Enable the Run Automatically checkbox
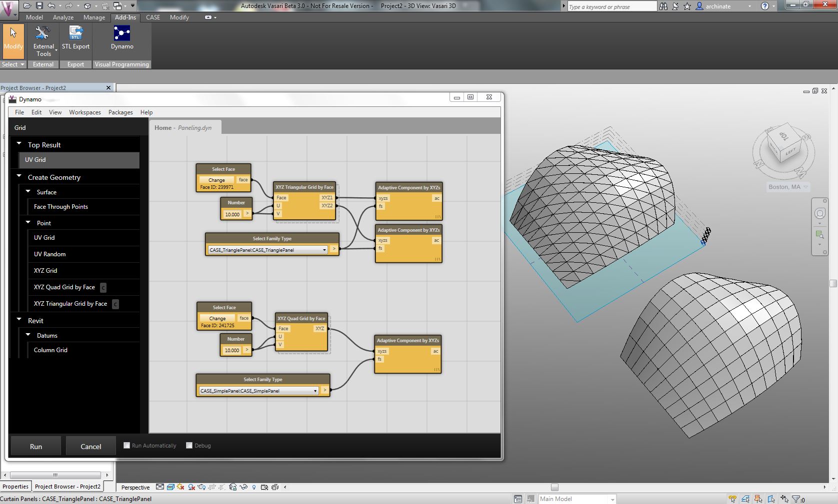 tap(127, 446)
